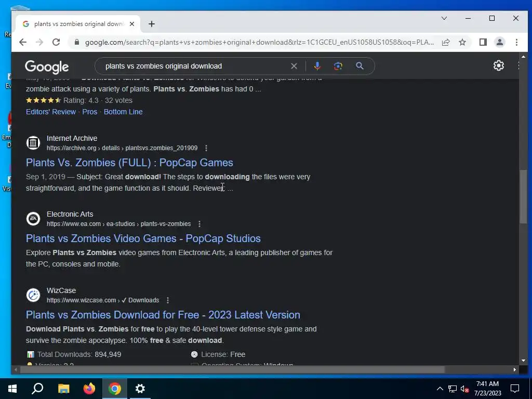Share this page using the share icon
Image resolution: width=532 pixels, height=399 pixels.
tap(445, 42)
